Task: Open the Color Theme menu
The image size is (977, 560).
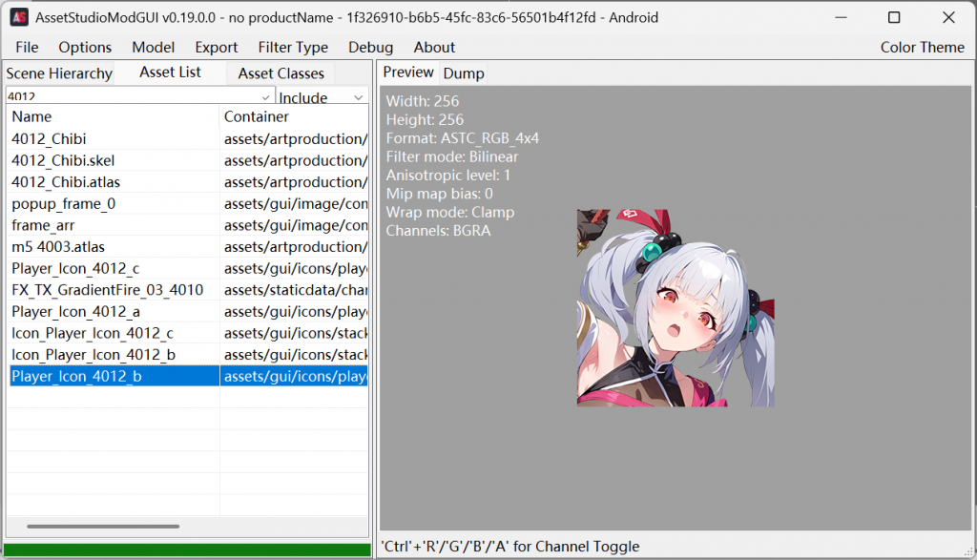Action: tap(923, 48)
